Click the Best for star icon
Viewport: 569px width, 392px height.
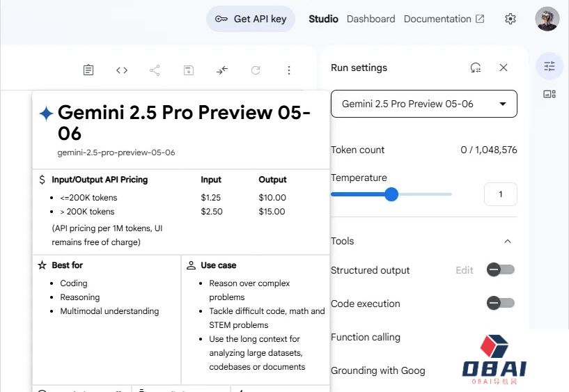pyautogui.click(x=42, y=265)
